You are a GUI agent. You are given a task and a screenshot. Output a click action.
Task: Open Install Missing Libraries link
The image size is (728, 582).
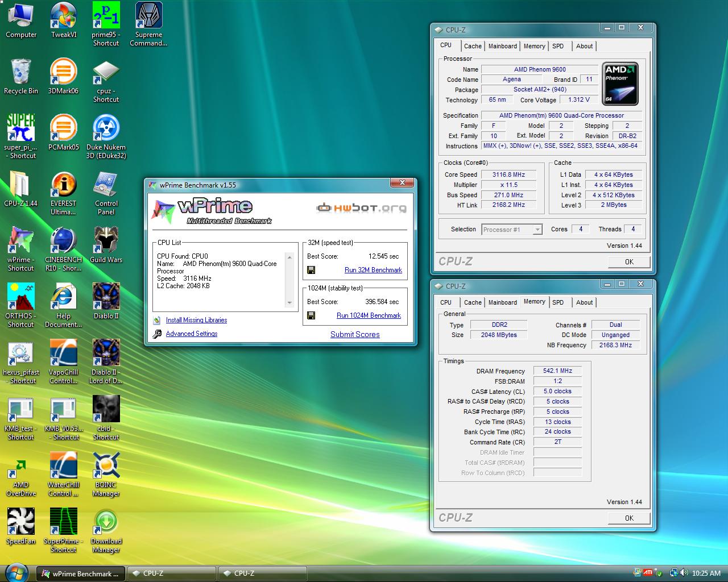click(x=196, y=320)
